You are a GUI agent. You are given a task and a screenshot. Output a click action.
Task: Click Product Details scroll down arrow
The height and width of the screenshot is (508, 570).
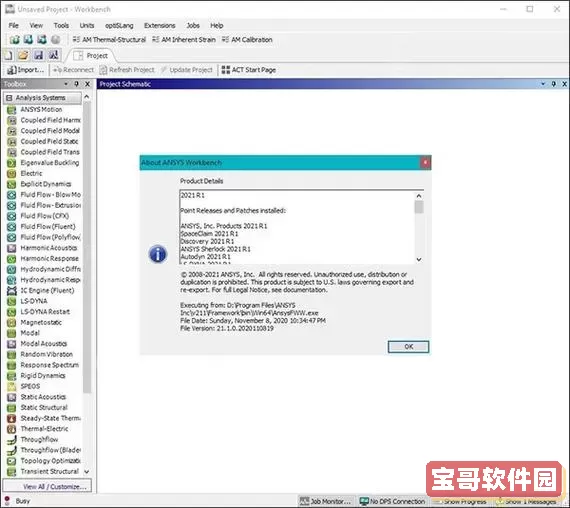coord(419,259)
